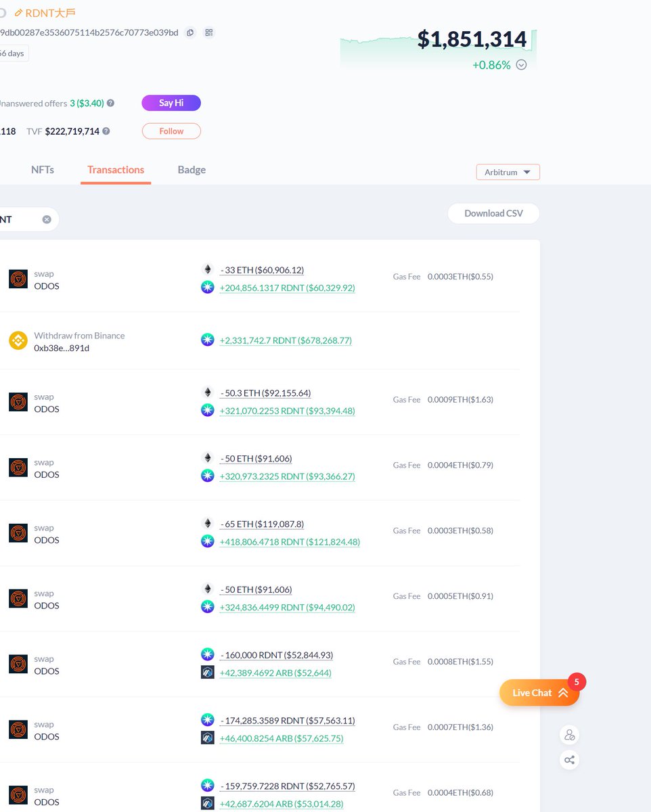Click the share icon at right edge
The image size is (651, 812).
tap(570, 760)
